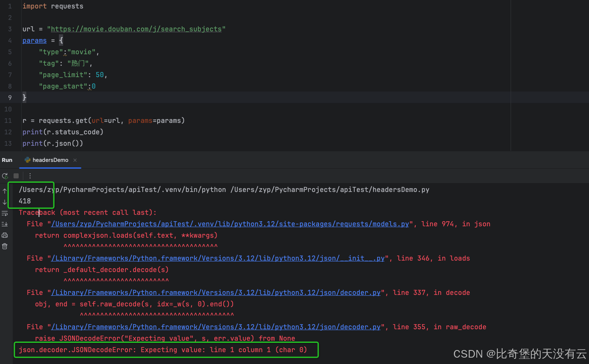Screen dimensions: 589x364
Task: Click line number 4 in the gutter
Action: [x=10, y=41]
